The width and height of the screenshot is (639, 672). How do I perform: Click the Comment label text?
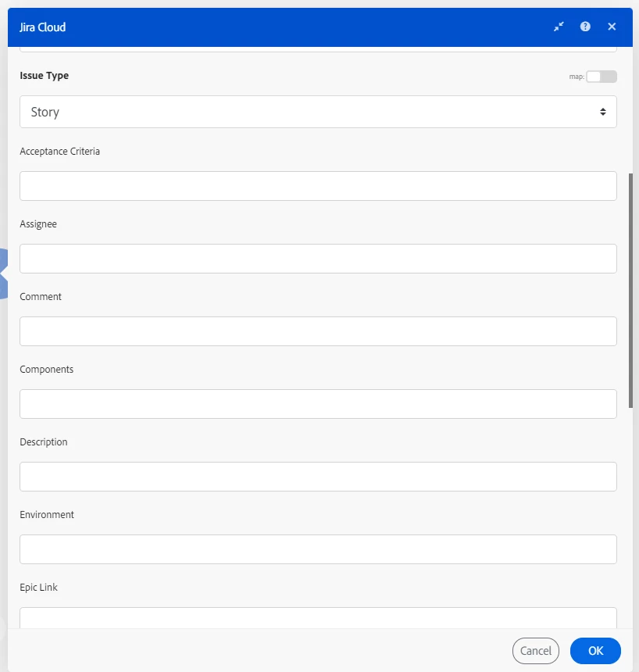41,297
